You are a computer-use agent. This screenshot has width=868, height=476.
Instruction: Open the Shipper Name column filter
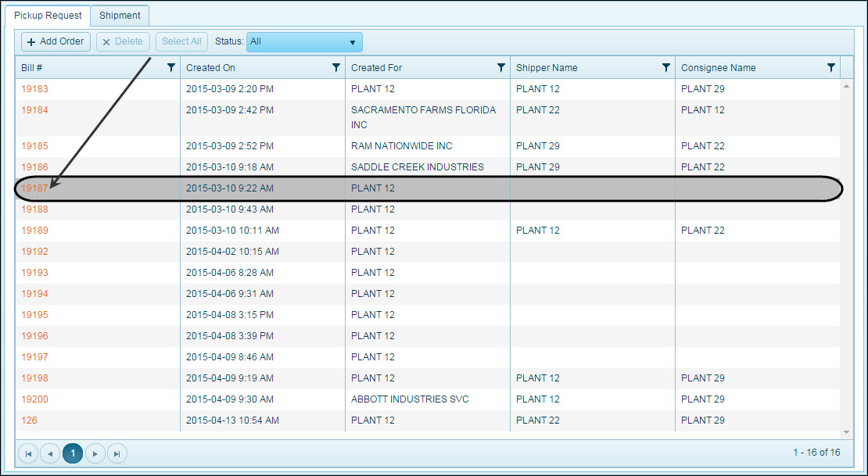666,68
